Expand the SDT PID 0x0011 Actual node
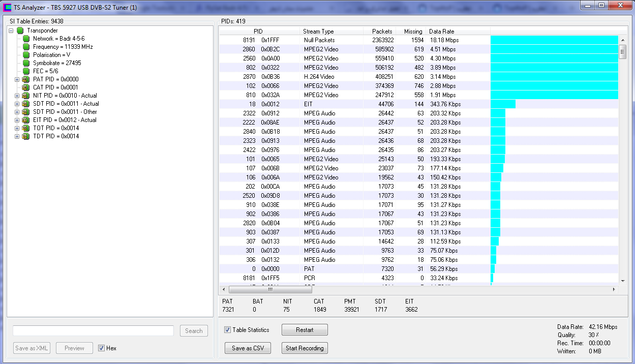This screenshot has width=635, height=364. (17, 104)
